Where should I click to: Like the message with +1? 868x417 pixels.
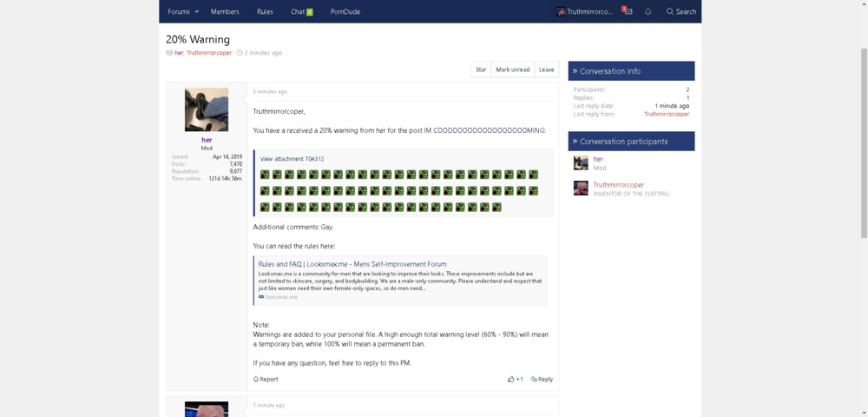tap(516, 380)
